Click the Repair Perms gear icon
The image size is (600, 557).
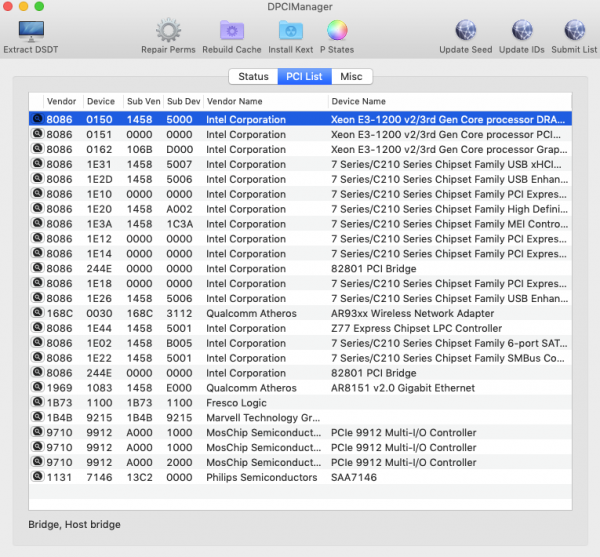pos(168,30)
